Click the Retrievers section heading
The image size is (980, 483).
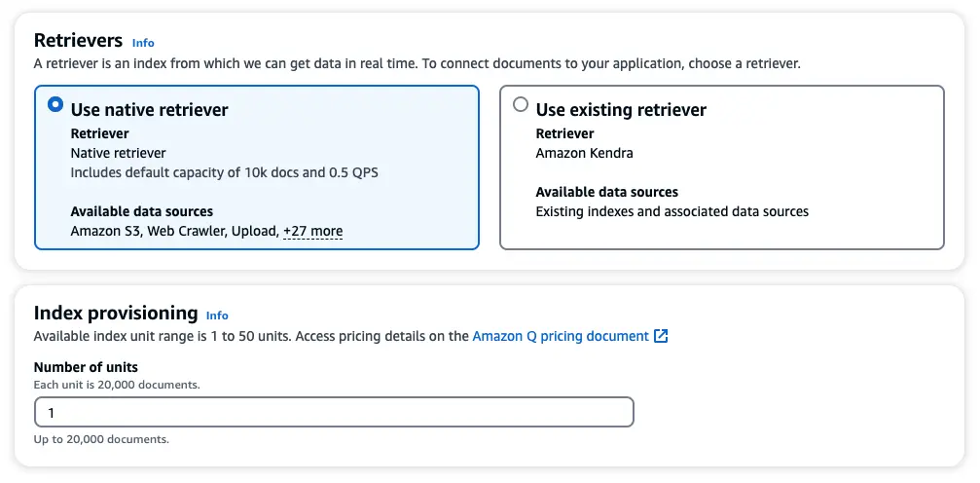point(78,41)
